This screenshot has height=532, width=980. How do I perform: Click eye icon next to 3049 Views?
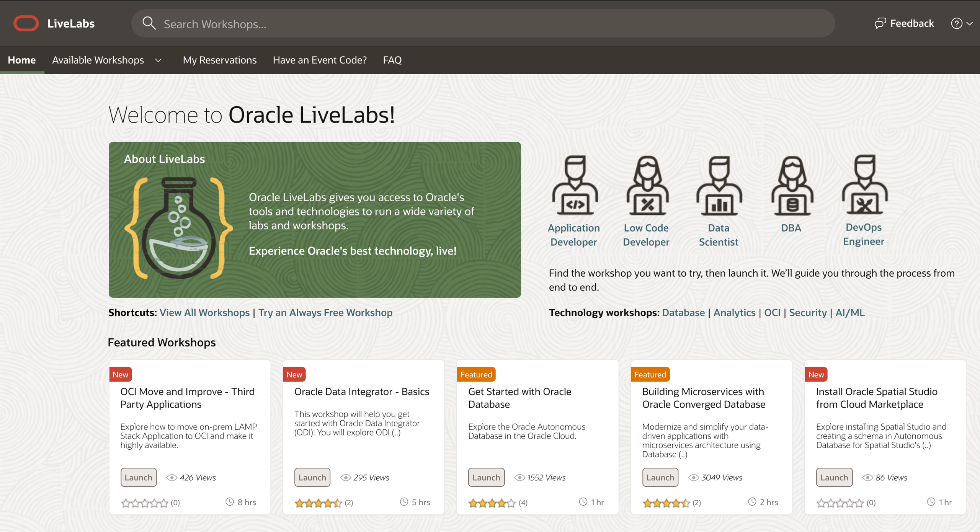693,477
